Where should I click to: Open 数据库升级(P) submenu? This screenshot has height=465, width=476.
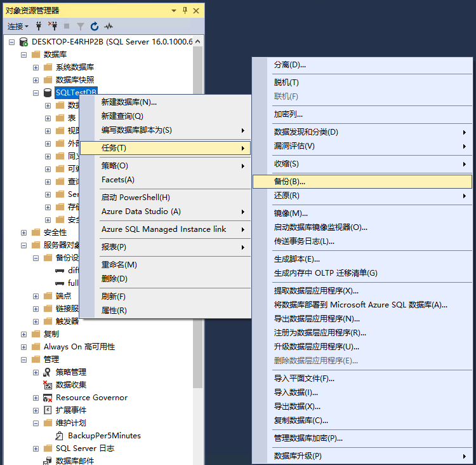tap(362, 456)
